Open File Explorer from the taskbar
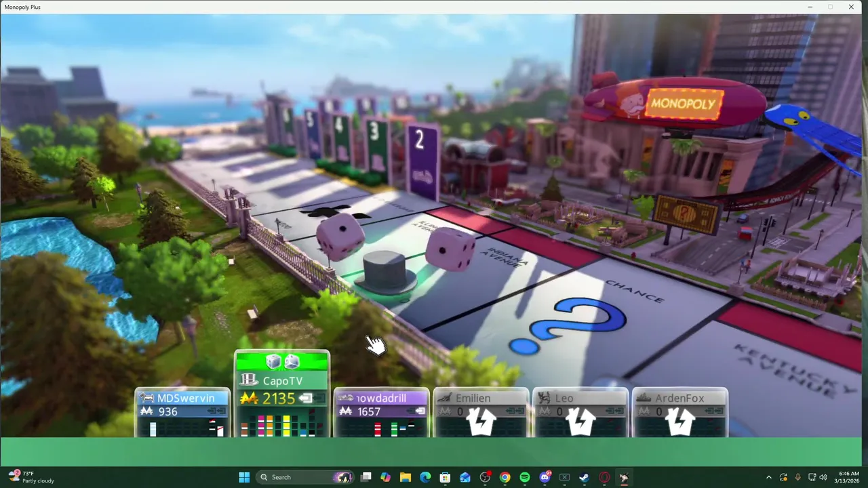 [406, 477]
